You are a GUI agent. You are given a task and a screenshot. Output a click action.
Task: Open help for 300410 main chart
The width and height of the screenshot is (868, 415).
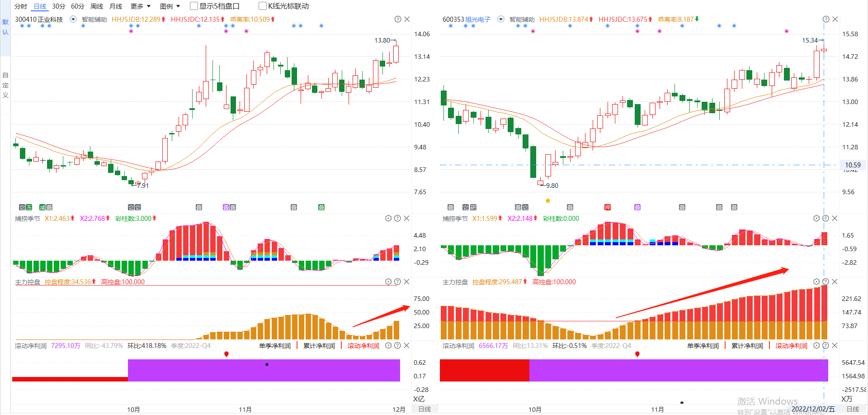397,19
